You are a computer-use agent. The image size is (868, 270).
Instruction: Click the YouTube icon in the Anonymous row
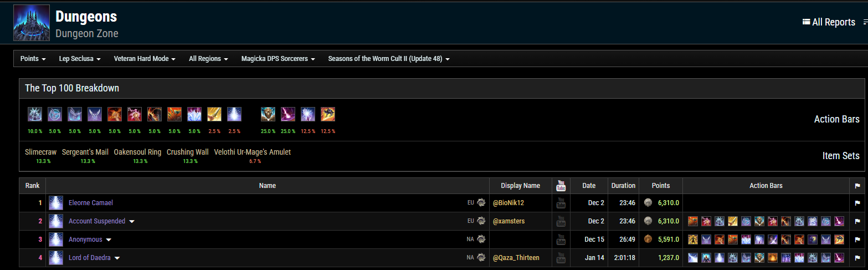tap(561, 240)
